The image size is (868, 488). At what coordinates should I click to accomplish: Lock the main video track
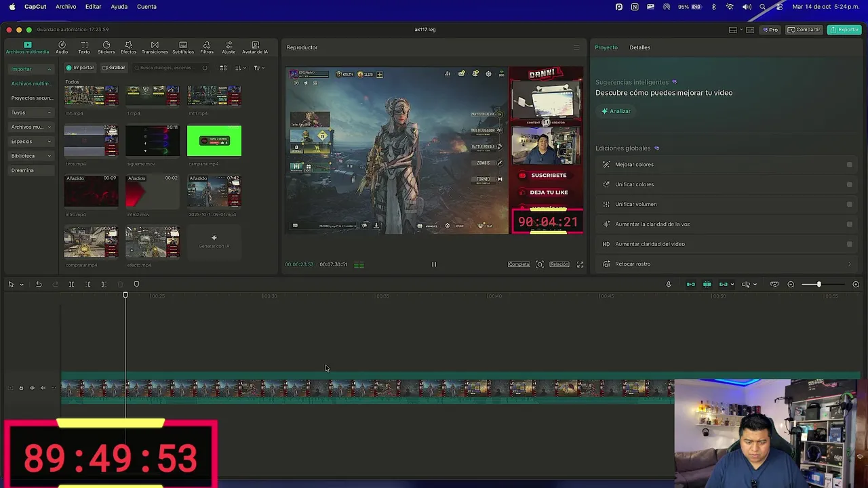tap(21, 388)
